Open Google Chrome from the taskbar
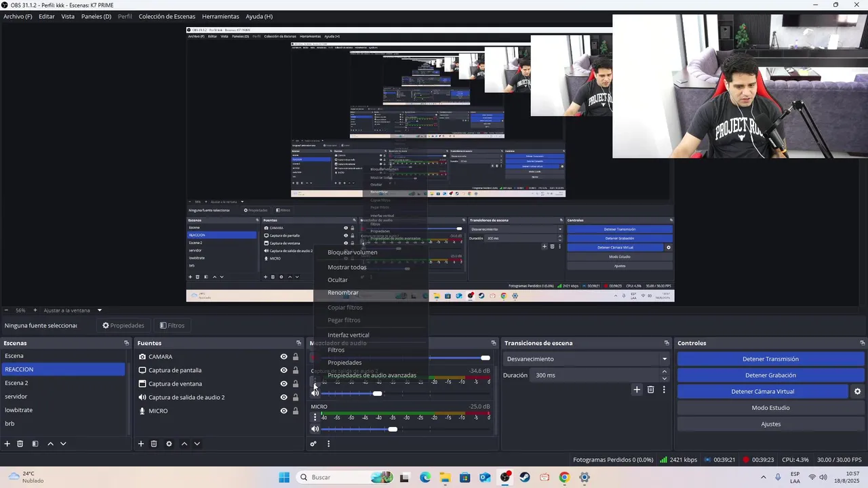 (564, 477)
